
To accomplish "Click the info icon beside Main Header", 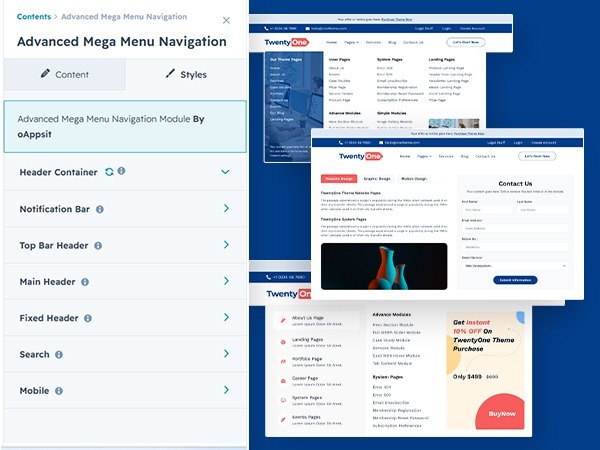I will 85,282.
